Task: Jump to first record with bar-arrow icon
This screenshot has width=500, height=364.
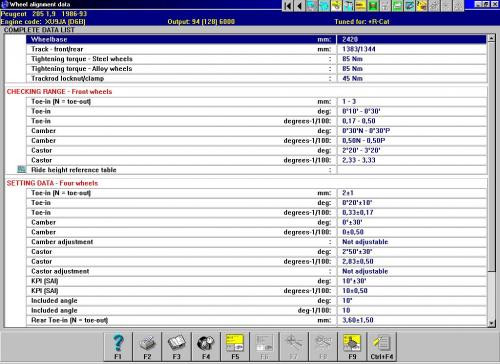Action: 288,6
